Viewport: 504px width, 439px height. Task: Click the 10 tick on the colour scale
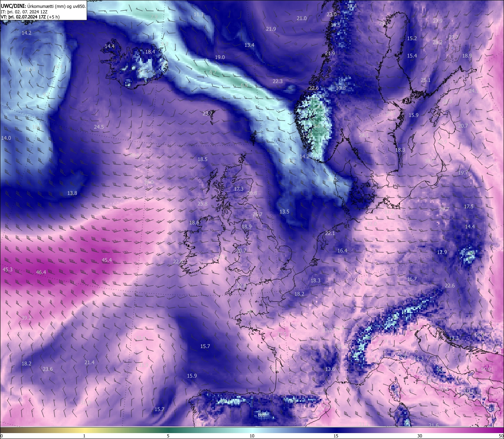click(252, 436)
